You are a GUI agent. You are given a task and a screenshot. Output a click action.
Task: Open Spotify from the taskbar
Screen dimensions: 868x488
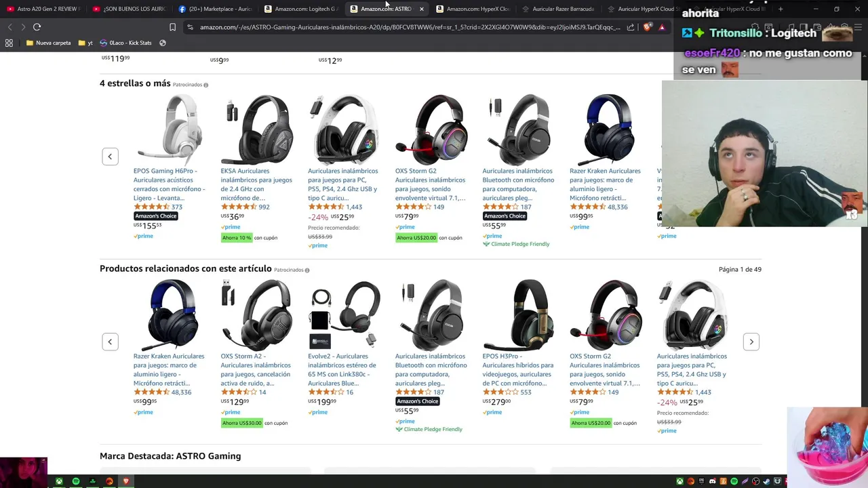(76, 481)
